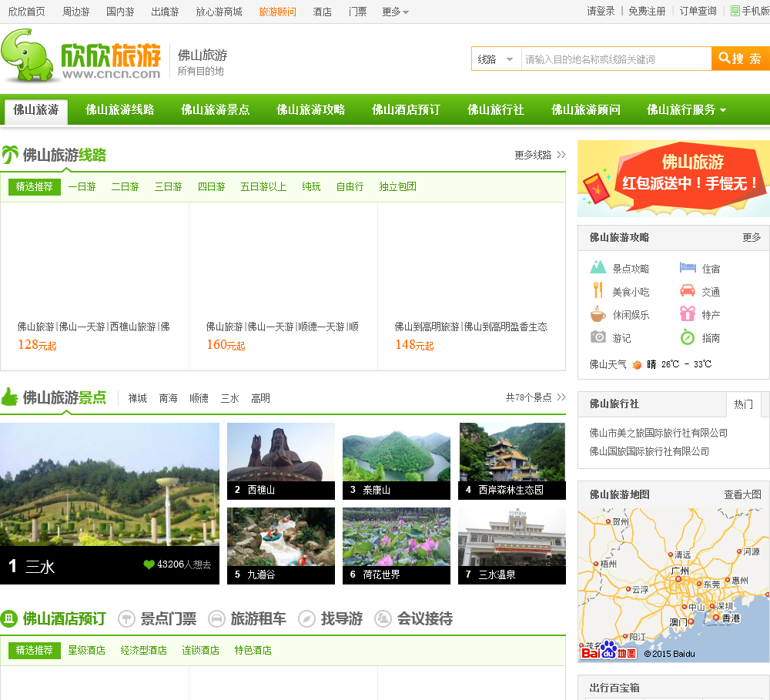Click the arrows next to 更多线路
This screenshot has height=700, width=770.
(561, 155)
